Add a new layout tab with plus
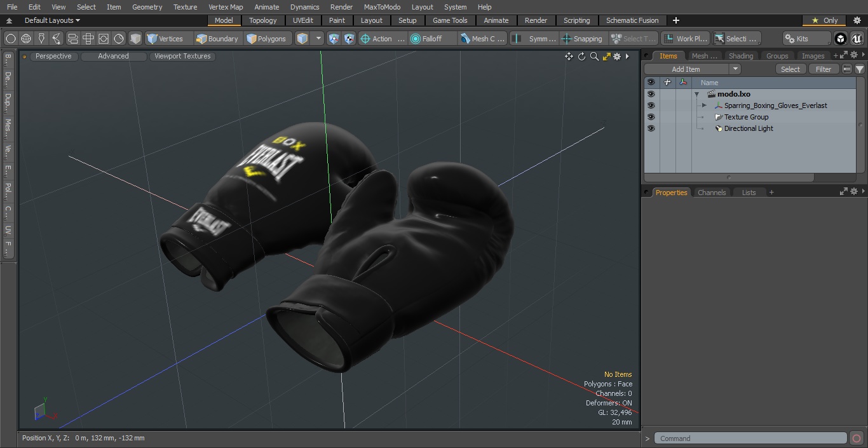Screen dimensions: 868x448 (675, 20)
